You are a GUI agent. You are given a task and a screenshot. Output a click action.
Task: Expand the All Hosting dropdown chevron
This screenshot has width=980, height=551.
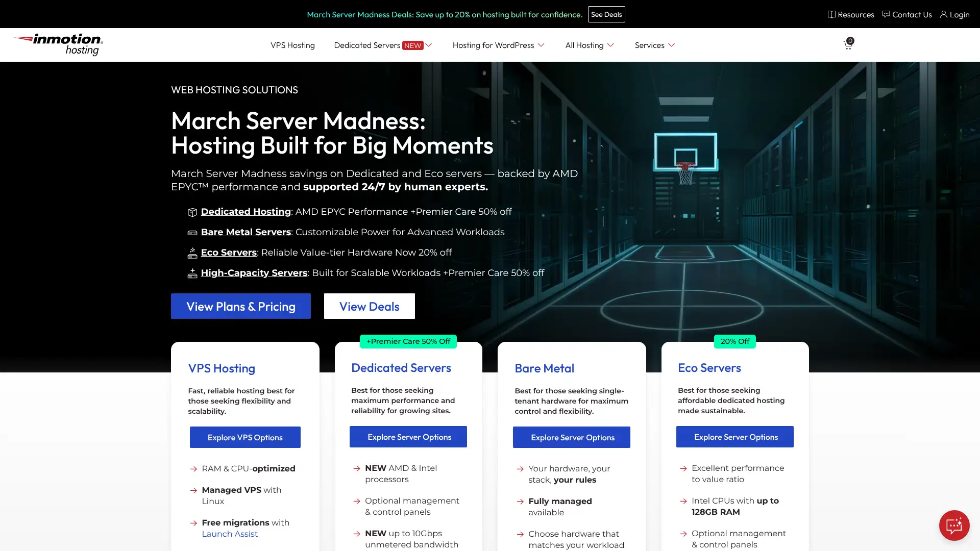(x=610, y=45)
